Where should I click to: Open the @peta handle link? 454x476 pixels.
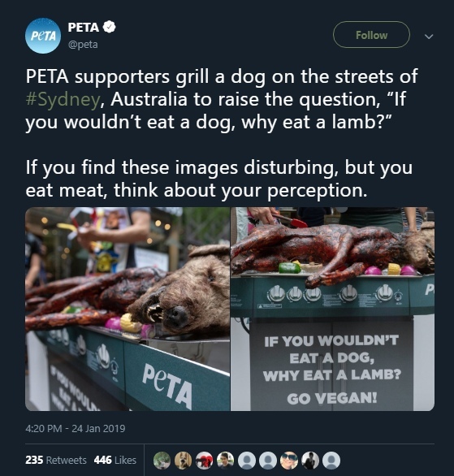click(x=83, y=45)
